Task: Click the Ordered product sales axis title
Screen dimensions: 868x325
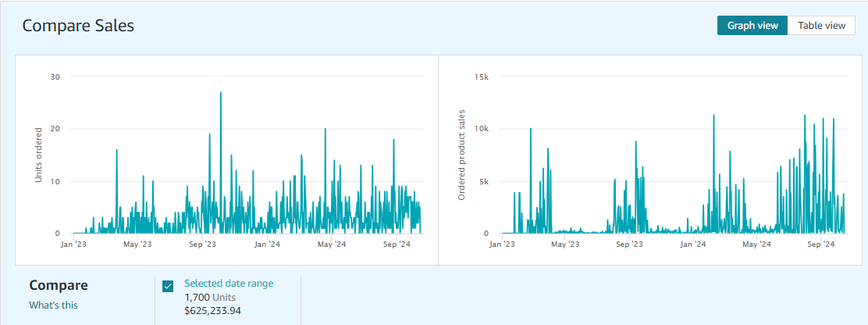Action: [461, 155]
